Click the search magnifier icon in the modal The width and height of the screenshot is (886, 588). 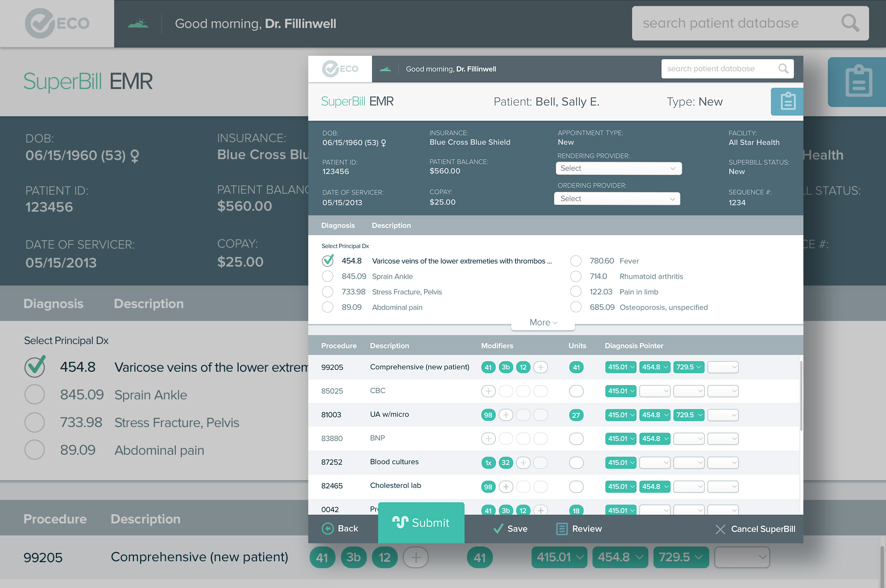[783, 69]
